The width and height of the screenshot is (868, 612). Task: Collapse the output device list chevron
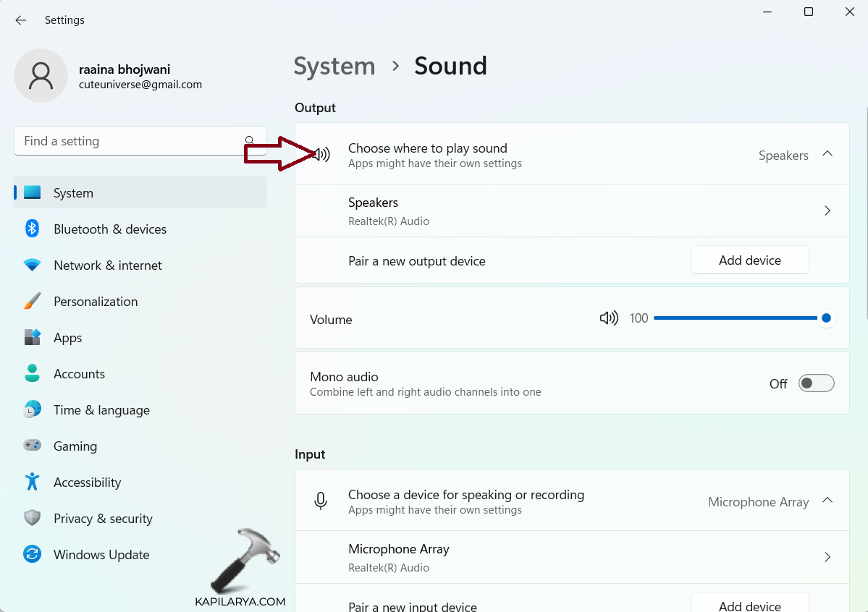[x=827, y=154]
